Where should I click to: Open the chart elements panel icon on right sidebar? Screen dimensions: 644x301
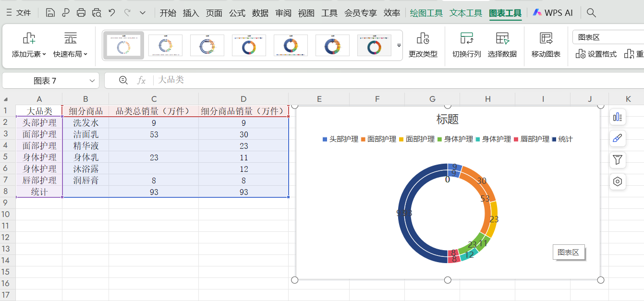[x=618, y=117]
